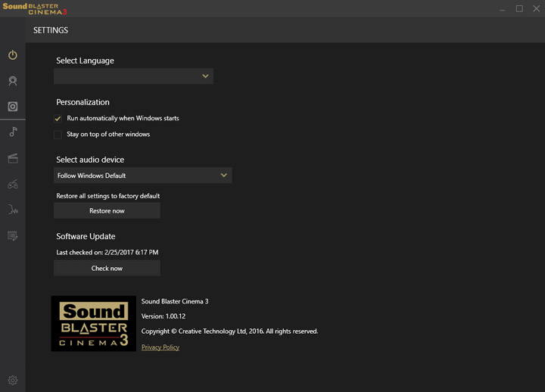Image resolution: width=545 pixels, height=392 pixels.
Task: Enable Stay on top of other windows
Action: (x=58, y=135)
